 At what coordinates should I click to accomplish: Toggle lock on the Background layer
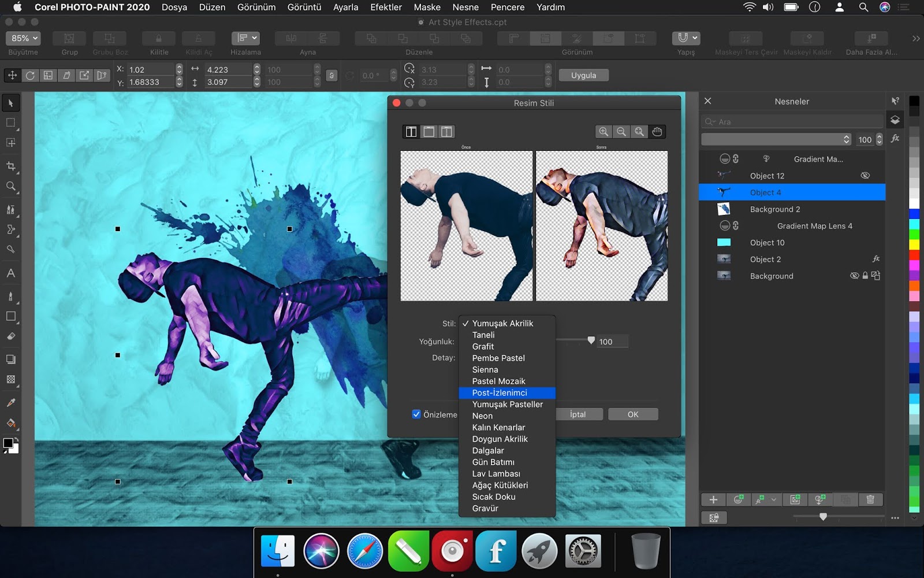(865, 276)
